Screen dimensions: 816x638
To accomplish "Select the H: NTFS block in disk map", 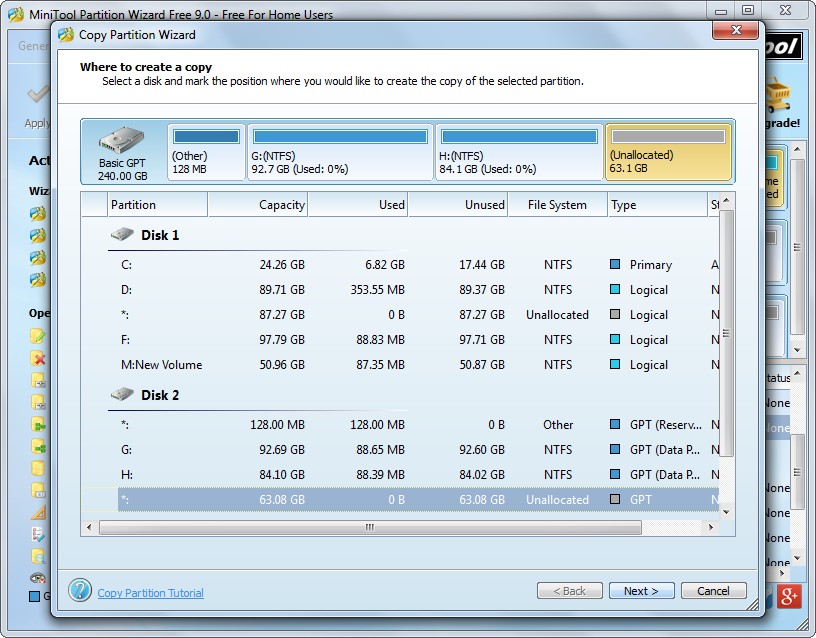I will pyautogui.click(x=520, y=148).
